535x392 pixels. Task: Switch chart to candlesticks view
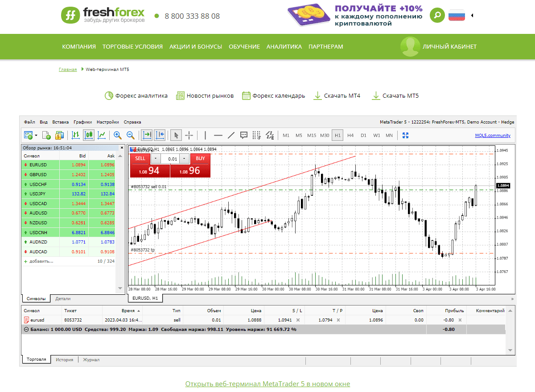(89, 135)
